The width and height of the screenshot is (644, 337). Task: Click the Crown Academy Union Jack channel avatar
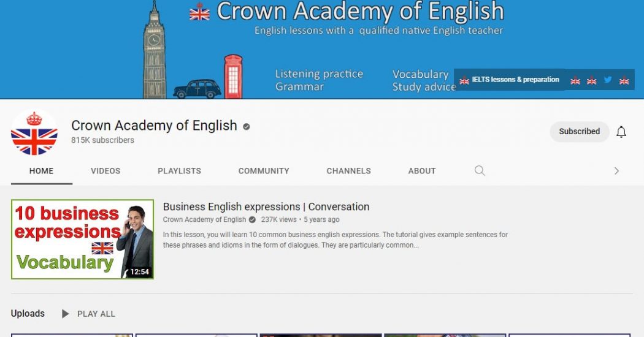pos(34,132)
